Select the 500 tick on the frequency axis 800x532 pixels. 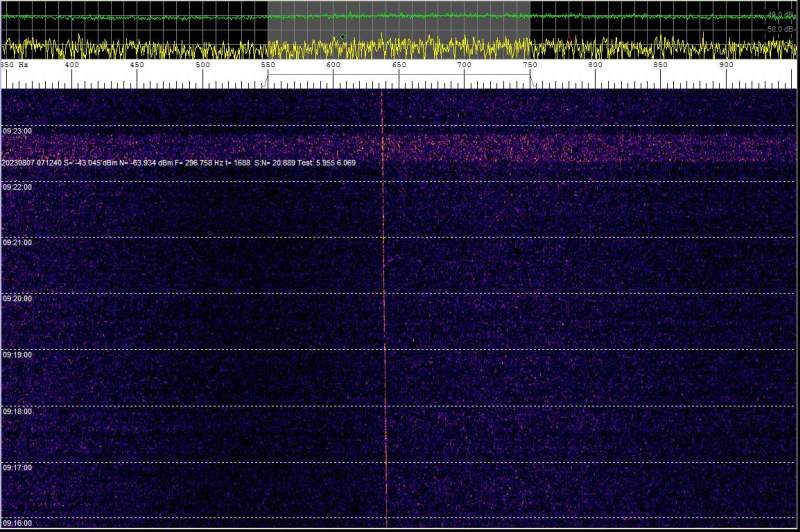(x=203, y=65)
